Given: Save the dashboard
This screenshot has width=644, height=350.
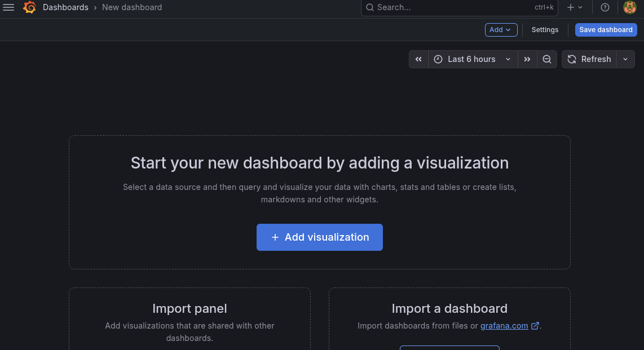Looking at the screenshot, I should (606, 29).
